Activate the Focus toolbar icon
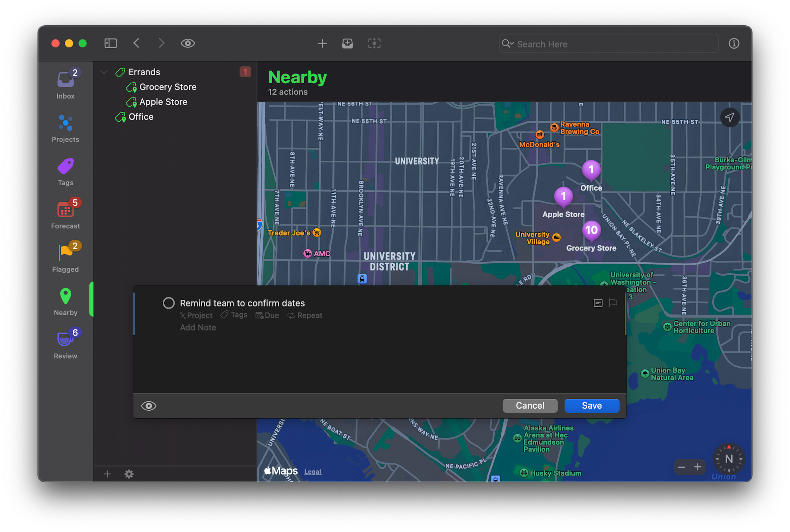 (x=374, y=43)
